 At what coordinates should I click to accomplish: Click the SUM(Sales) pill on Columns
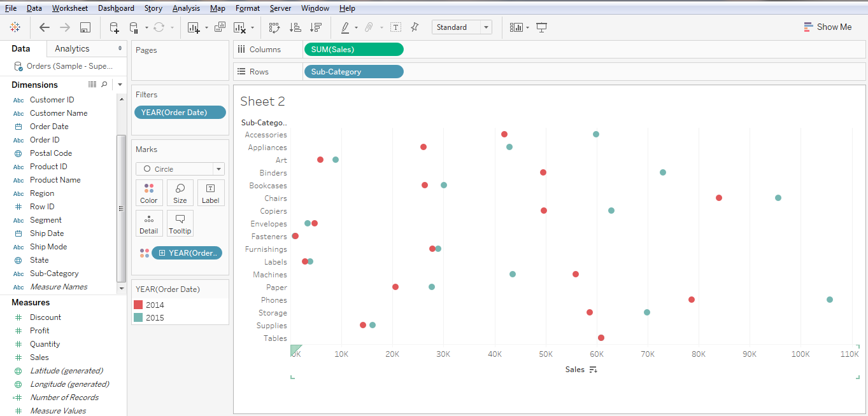354,50
